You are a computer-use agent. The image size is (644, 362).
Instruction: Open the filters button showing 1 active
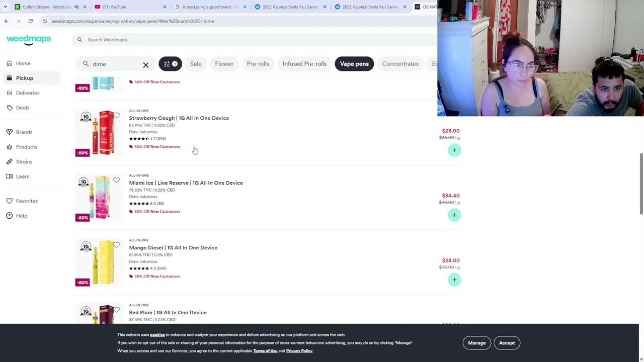click(170, 64)
